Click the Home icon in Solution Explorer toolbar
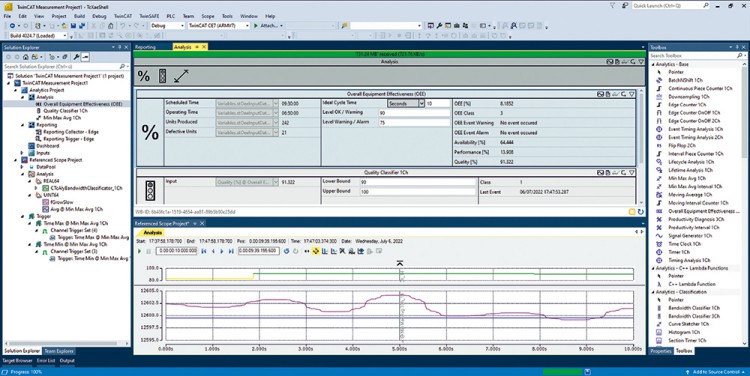This screenshot has width=750, height=376. point(25,57)
